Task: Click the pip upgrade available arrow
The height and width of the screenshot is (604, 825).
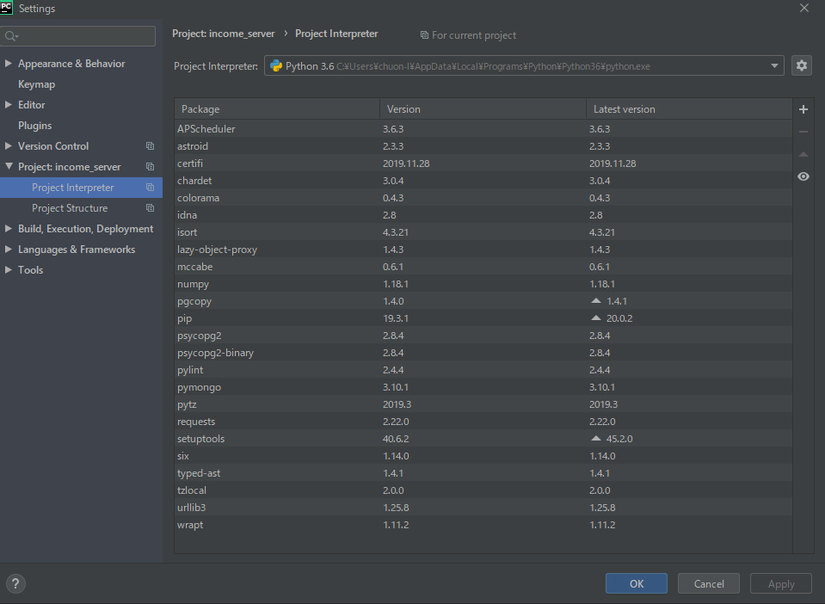Action: click(x=596, y=318)
